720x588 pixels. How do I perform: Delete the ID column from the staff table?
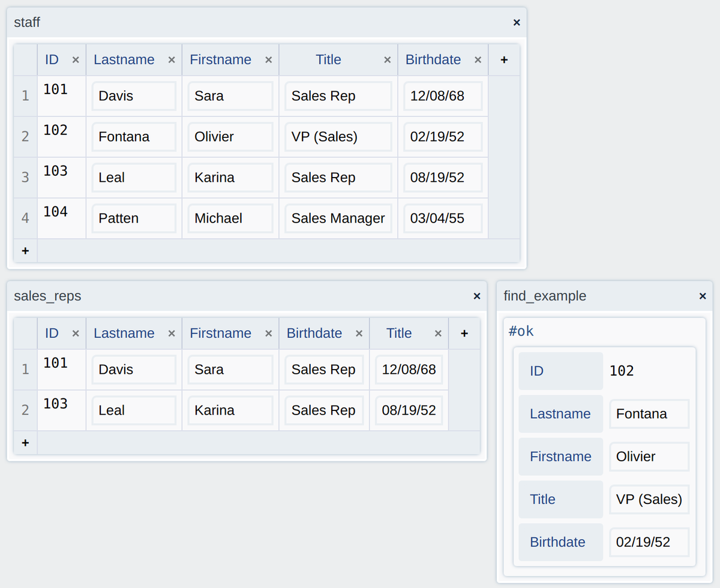tap(76, 59)
